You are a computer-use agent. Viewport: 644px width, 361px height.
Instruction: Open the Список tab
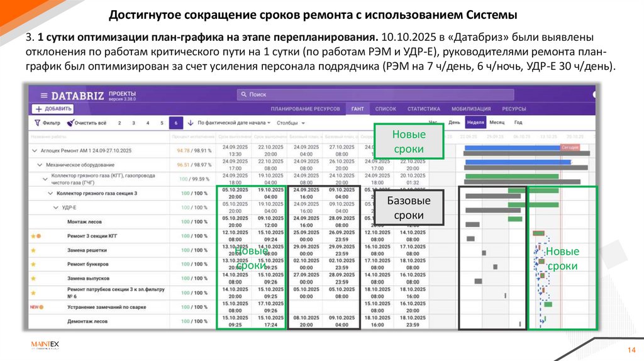tap(386, 109)
